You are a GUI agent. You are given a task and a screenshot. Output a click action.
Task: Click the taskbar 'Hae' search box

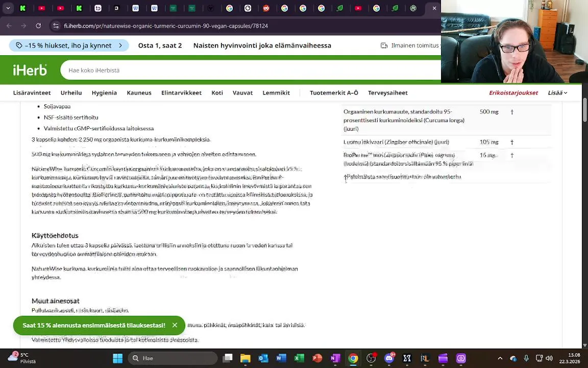pyautogui.click(x=173, y=358)
